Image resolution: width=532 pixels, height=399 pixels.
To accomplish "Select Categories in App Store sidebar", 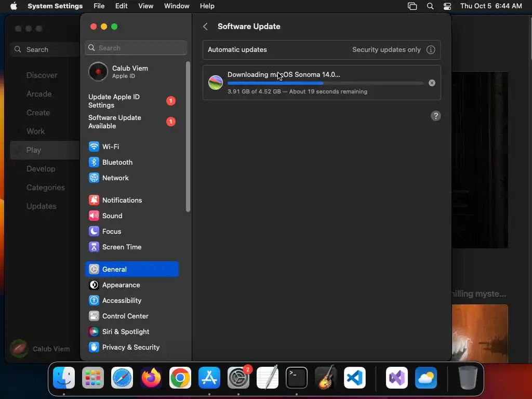I will [x=46, y=188].
